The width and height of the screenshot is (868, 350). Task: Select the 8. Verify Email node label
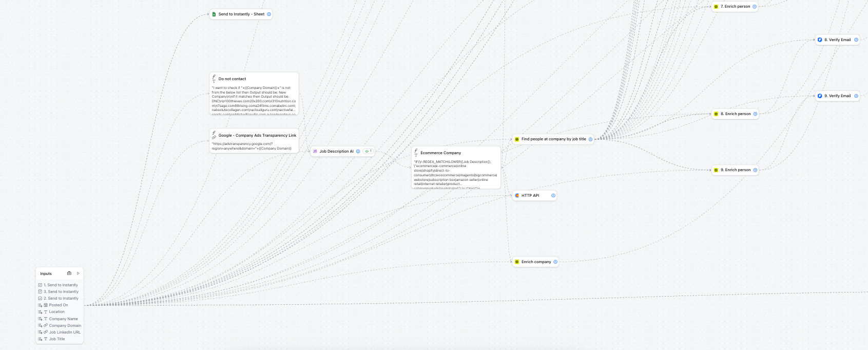tap(838, 40)
